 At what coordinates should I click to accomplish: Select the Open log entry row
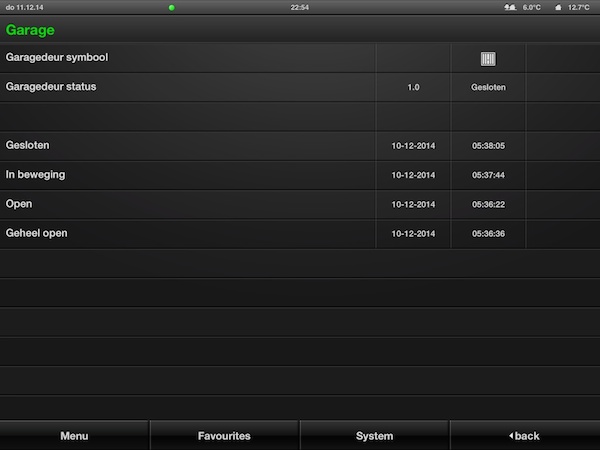[19, 204]
